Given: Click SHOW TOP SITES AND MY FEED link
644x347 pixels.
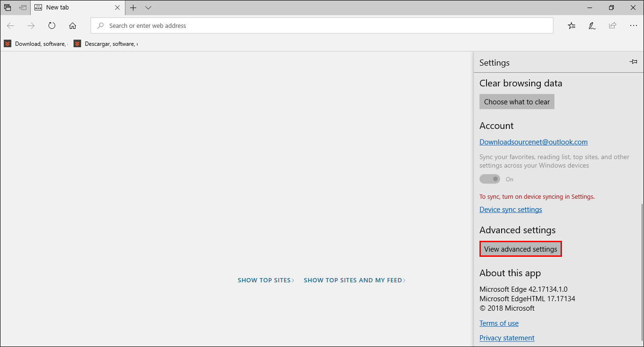Looking at the screenshot, I should pos(355,280).
